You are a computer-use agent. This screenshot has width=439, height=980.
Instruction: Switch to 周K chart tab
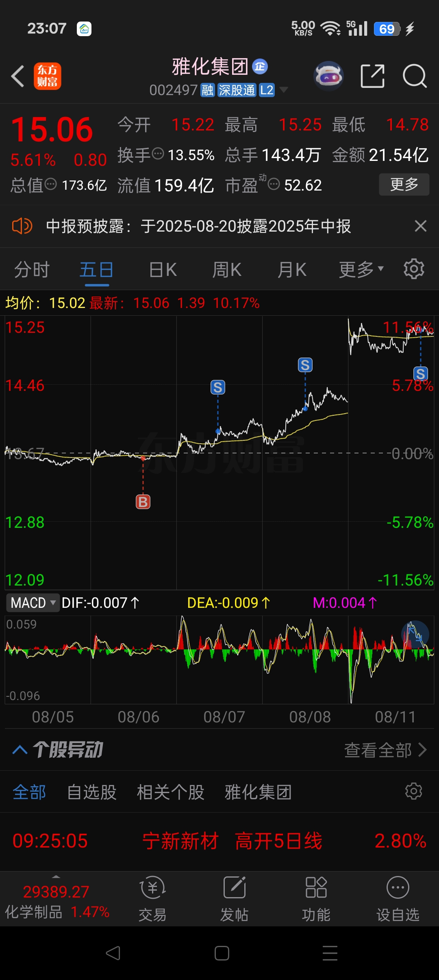tap(227, 269)
